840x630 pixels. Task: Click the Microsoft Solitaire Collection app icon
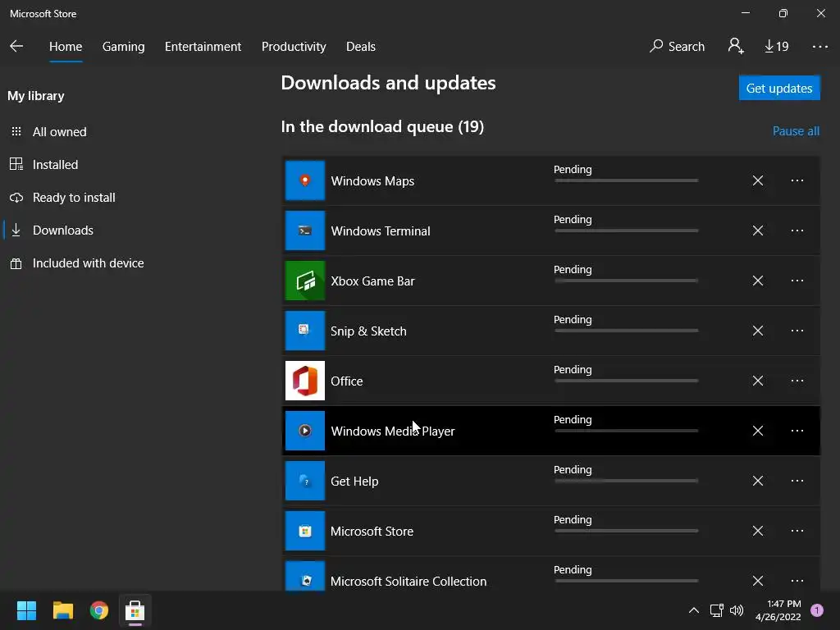[305, 577]
